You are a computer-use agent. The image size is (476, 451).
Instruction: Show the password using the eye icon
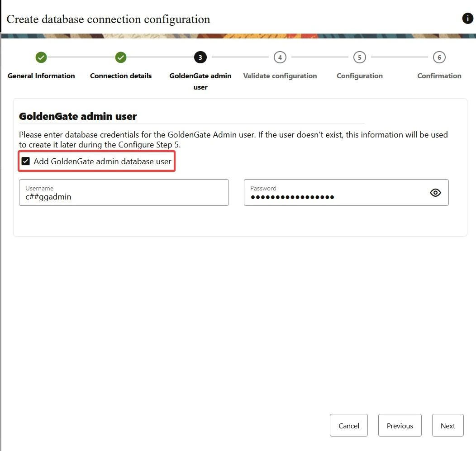coord(435,193)
